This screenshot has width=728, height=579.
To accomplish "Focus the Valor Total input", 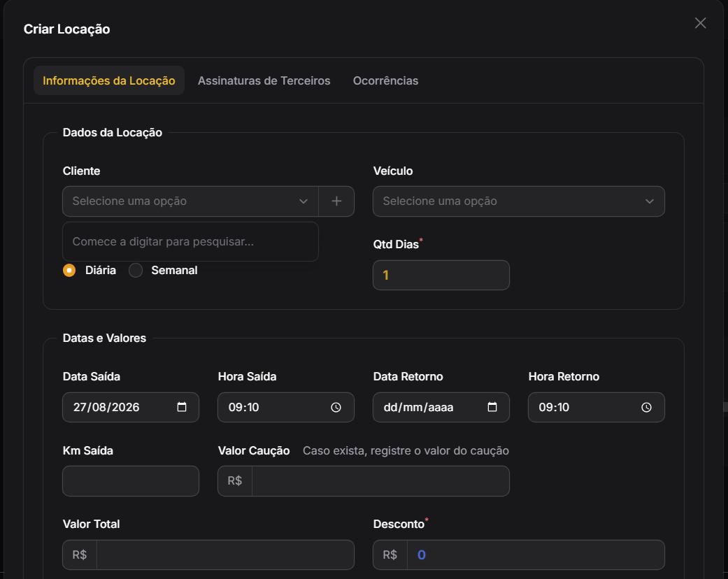I will coord(225,555).
